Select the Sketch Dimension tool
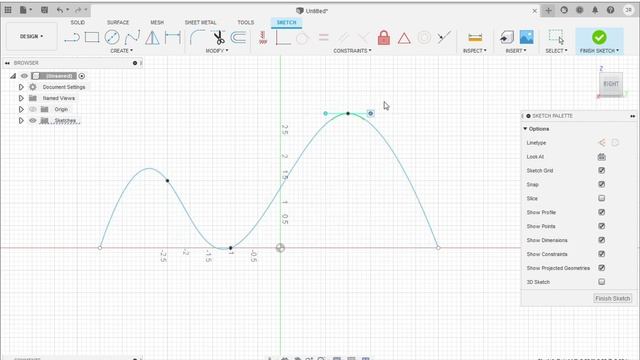The width and height of the screenshot is (640, 360). coord(173,38)
